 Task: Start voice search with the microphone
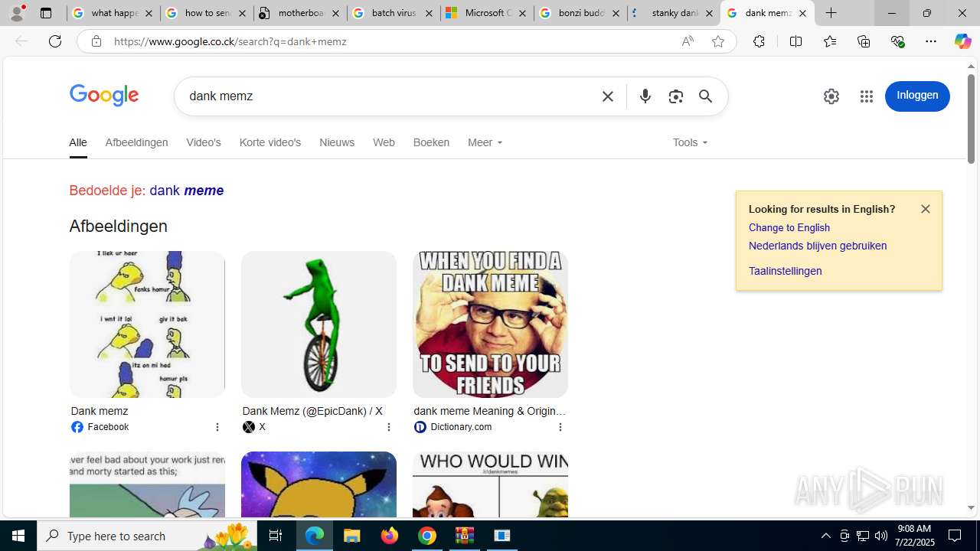coord(645,96)
